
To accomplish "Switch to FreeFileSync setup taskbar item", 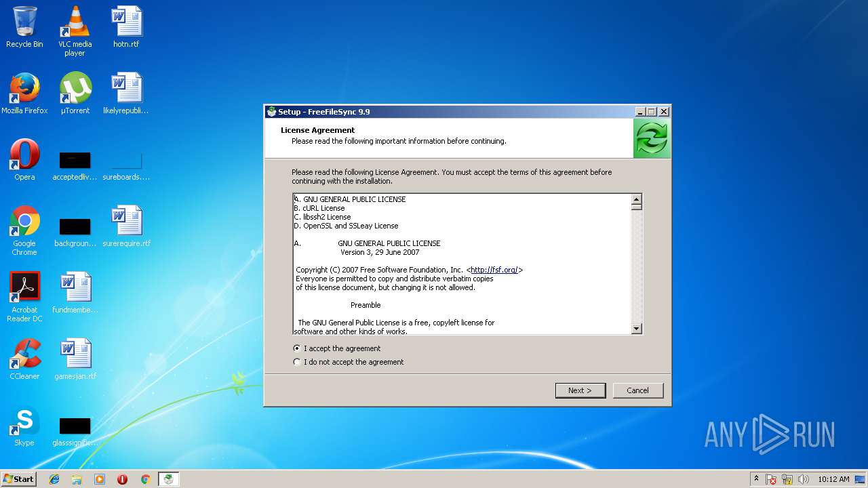I will click(168, 479).
